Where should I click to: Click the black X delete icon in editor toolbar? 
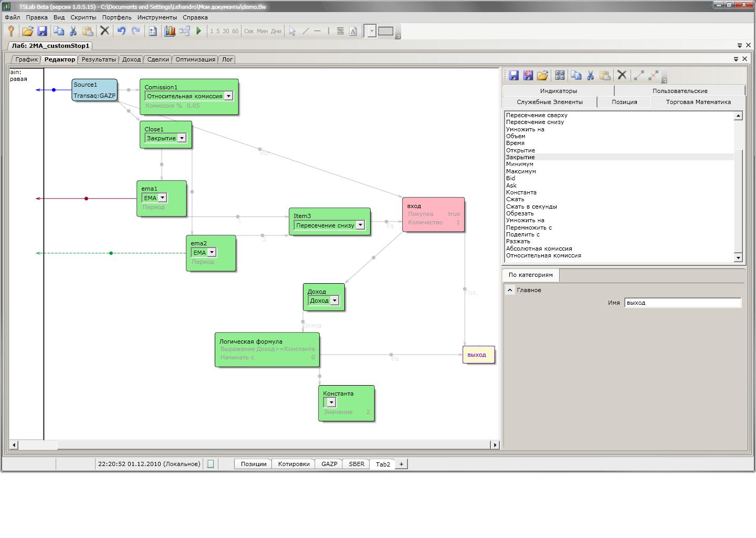622,75
